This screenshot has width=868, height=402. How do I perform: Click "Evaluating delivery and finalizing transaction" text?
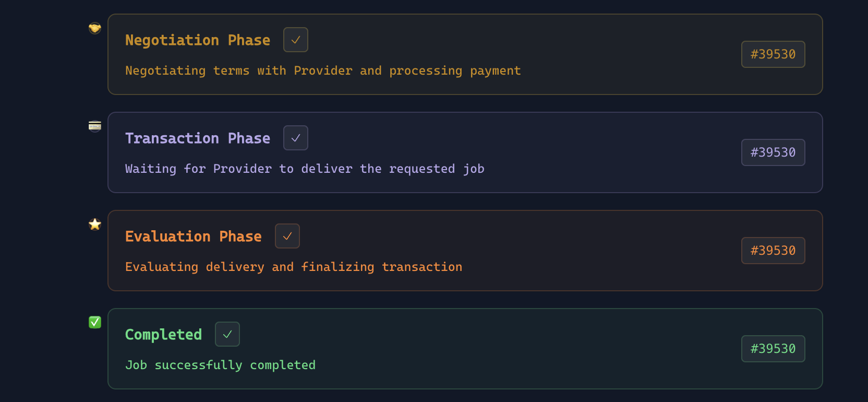[294, 267]
